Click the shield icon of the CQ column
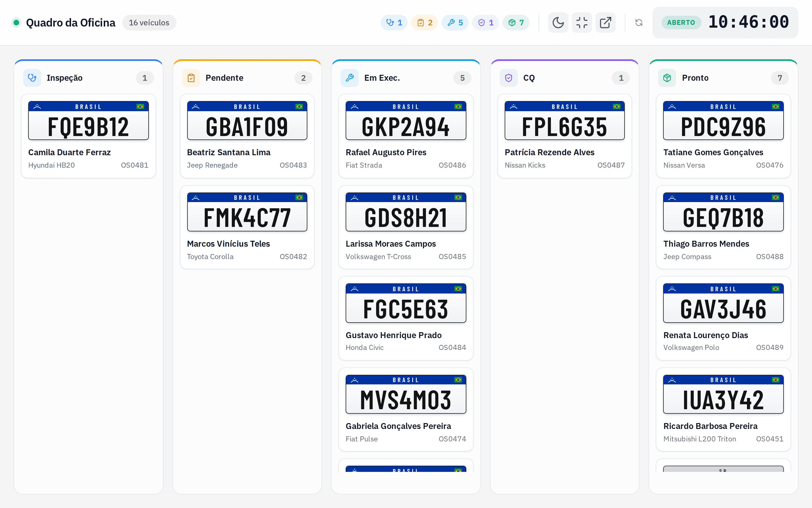 click(x=509, y=78)
